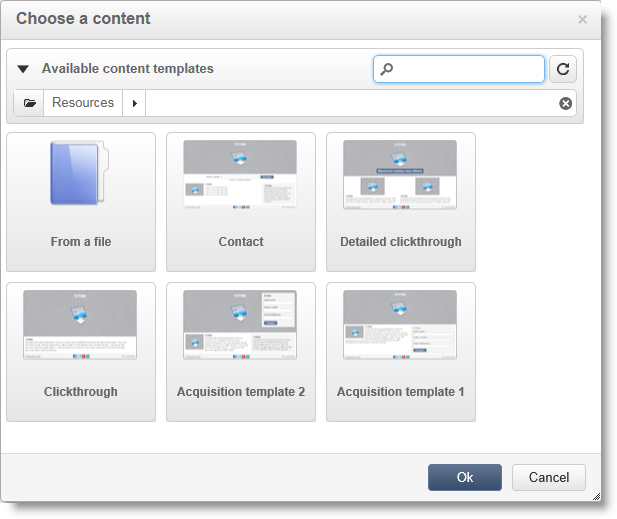Clear the path with the circled X icon
The height and width of the screenshot is (519, 617).
[x=565, y=103]
